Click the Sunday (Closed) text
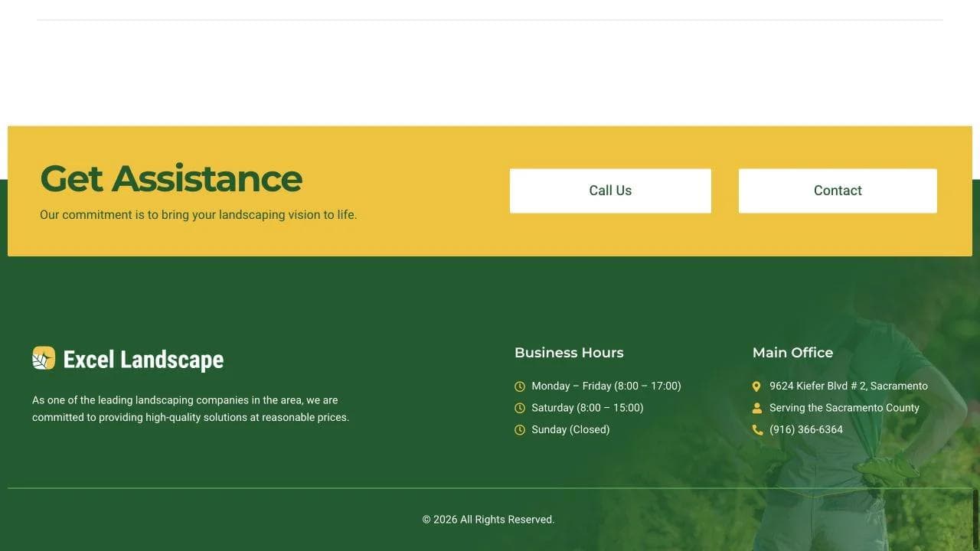The width and height of the screenshot is (980, 551). click(570, 429)
